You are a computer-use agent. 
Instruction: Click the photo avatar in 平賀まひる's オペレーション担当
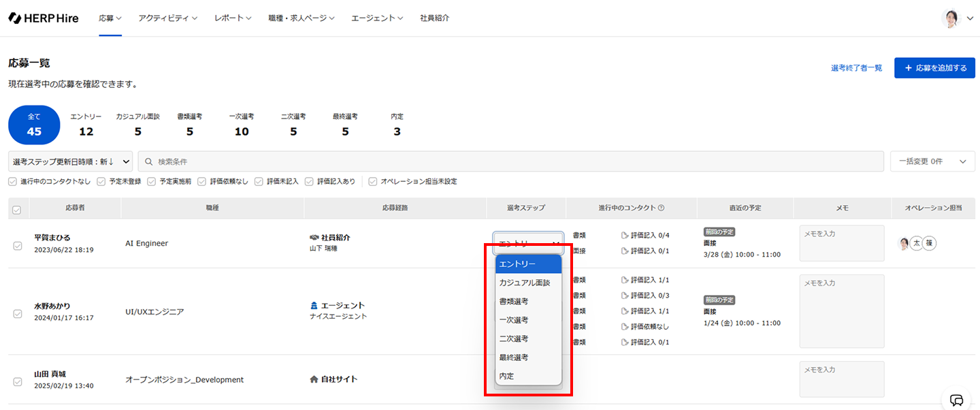pyautogui.click(x=904, y=243)
